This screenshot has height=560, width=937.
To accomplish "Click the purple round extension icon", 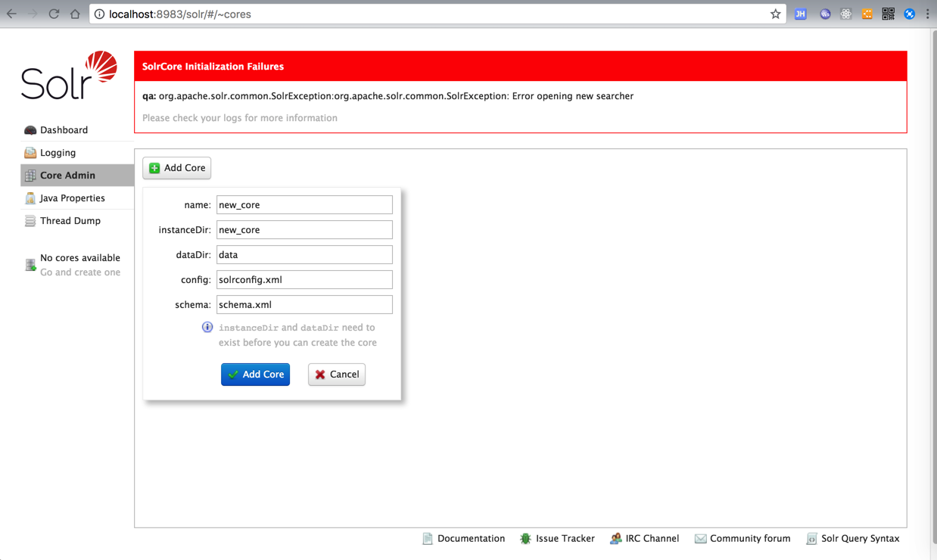I will click(825, 14).
